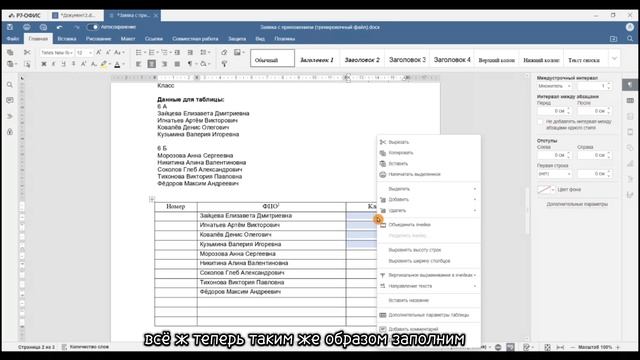Toggle Underline formatting
This screenshot has width=640, height=360.
[x=63, y=64]
